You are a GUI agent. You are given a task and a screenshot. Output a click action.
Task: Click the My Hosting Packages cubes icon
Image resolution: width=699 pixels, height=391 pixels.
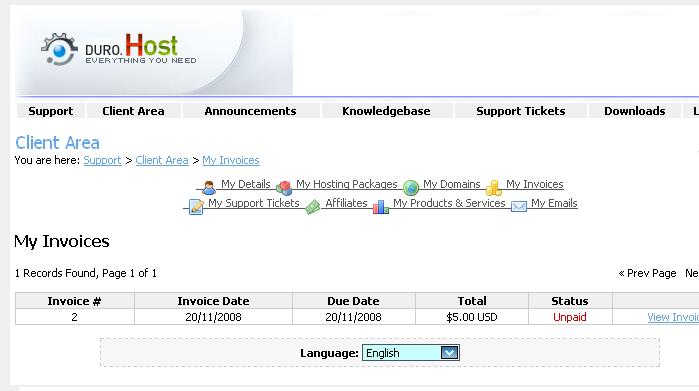coord(284,188)
